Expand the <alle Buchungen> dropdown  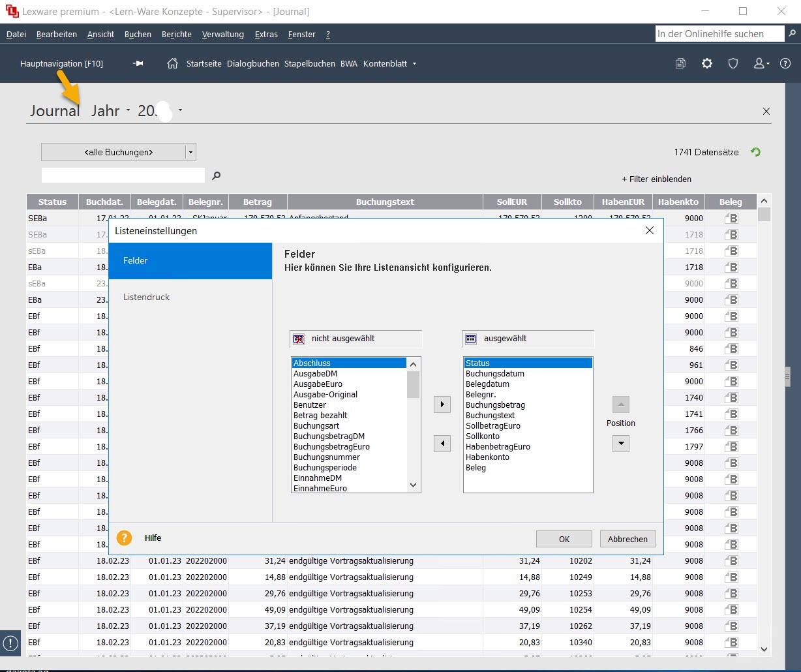[190, 152]
